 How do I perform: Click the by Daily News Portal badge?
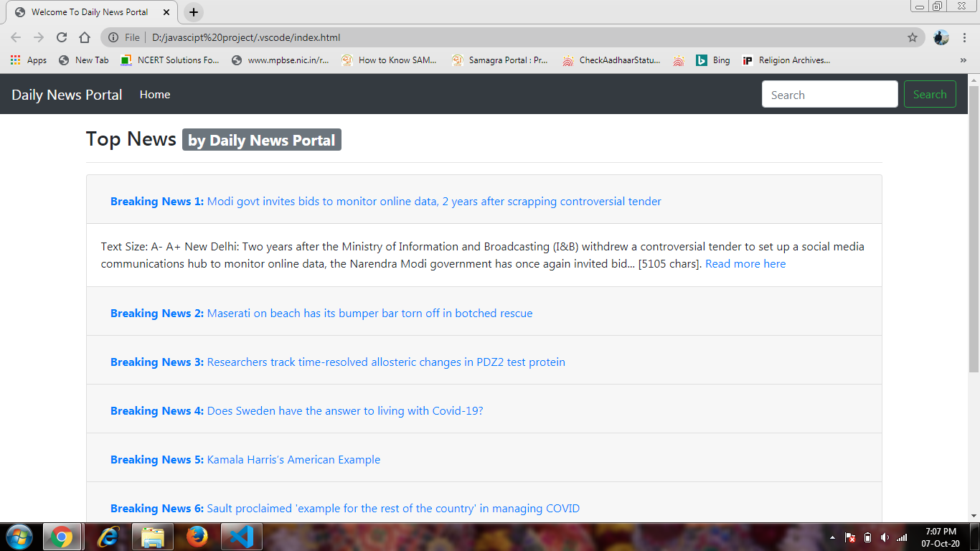262,140
